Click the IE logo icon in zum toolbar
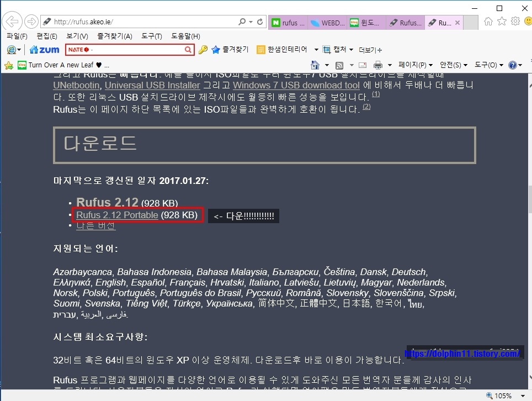532x401 pixels. click(x=11, y=50)
